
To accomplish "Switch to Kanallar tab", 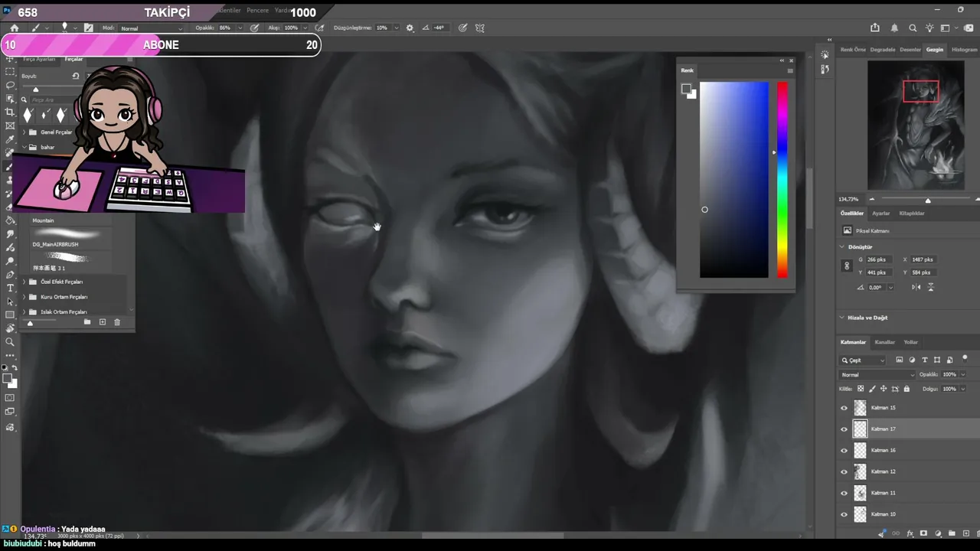I will [x=885, y=342].
